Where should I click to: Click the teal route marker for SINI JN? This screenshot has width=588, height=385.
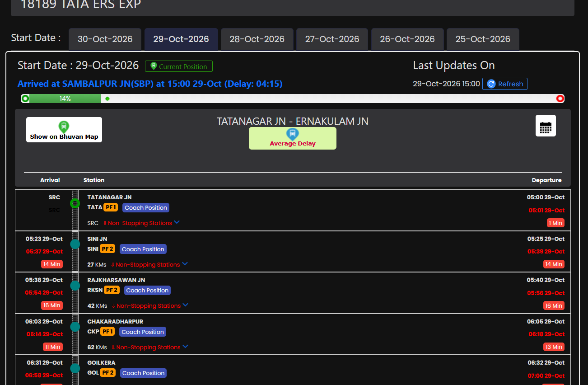coord(75,244)
